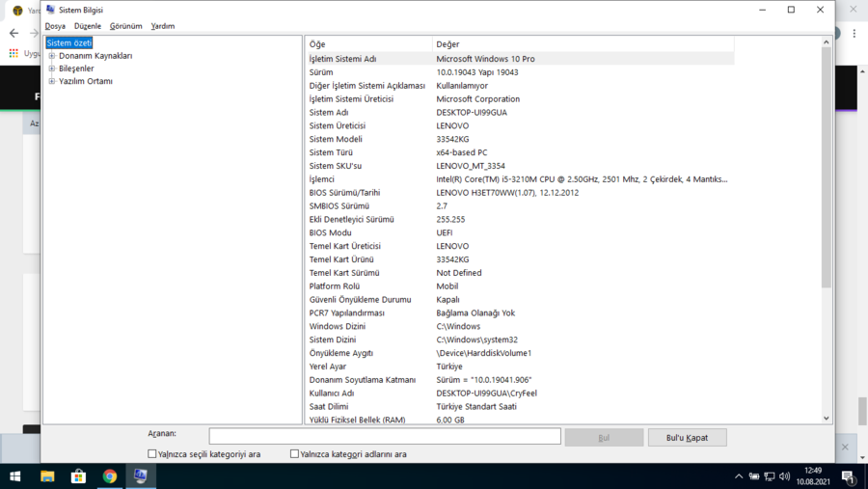Toggle Yalnızca seçili kategoriyi ara checkbox
Viewport: 868px width, 489px height.
click(x=151, y=453)
